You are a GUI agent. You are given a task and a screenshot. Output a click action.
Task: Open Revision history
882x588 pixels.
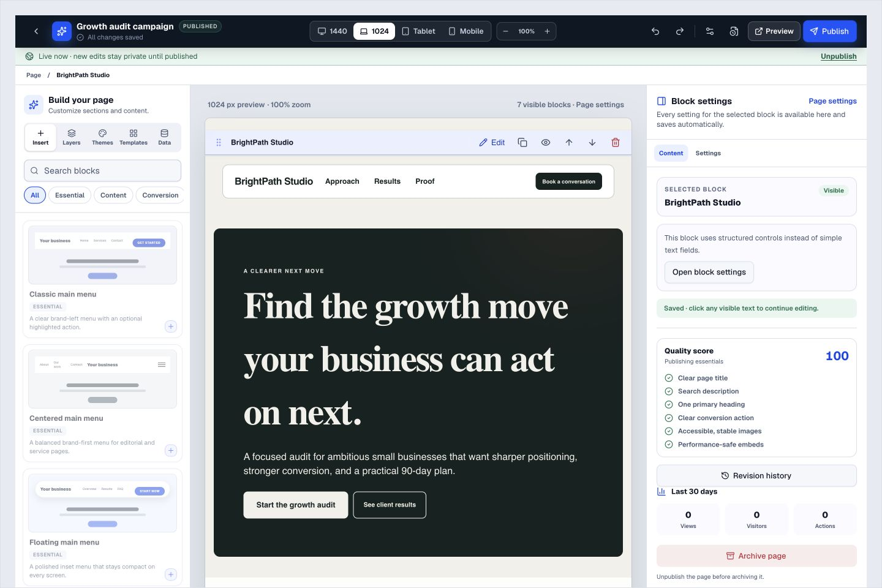[x=756, y=475]
